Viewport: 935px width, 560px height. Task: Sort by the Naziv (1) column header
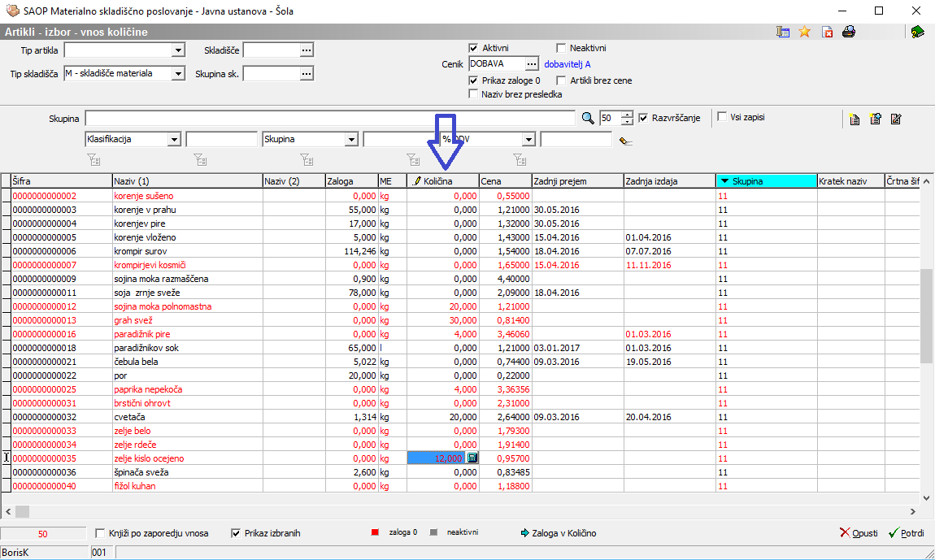click(x=187, y=180)
